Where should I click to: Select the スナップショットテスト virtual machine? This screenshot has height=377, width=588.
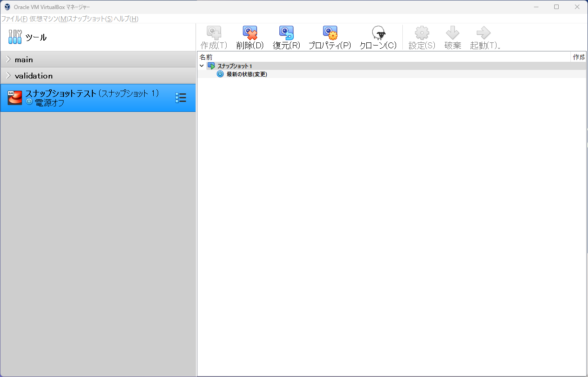[x=98, y=98]
